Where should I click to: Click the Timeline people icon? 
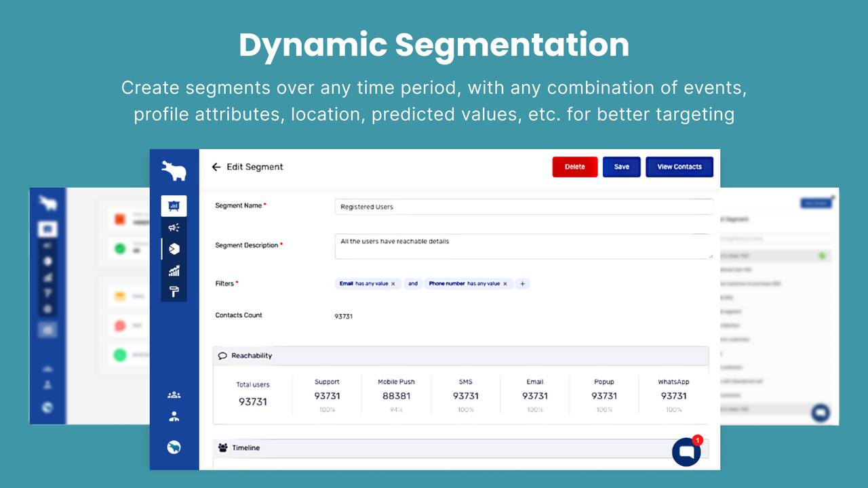pos(222,448)
